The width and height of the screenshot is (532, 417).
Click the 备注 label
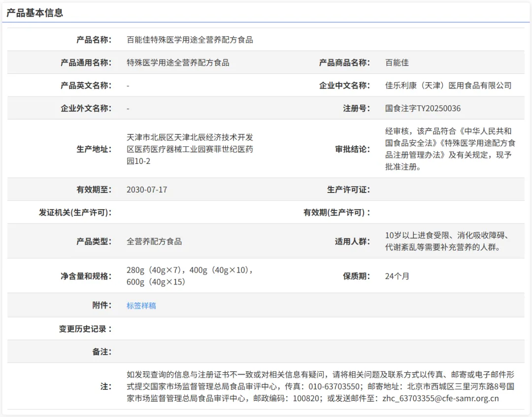(x=102, y=352)
